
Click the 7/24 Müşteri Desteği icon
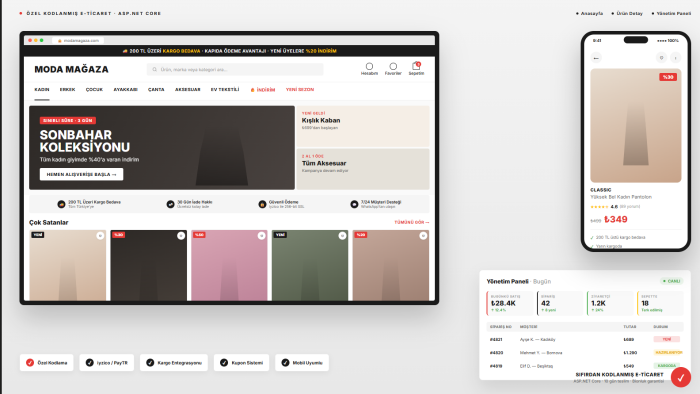354,204
